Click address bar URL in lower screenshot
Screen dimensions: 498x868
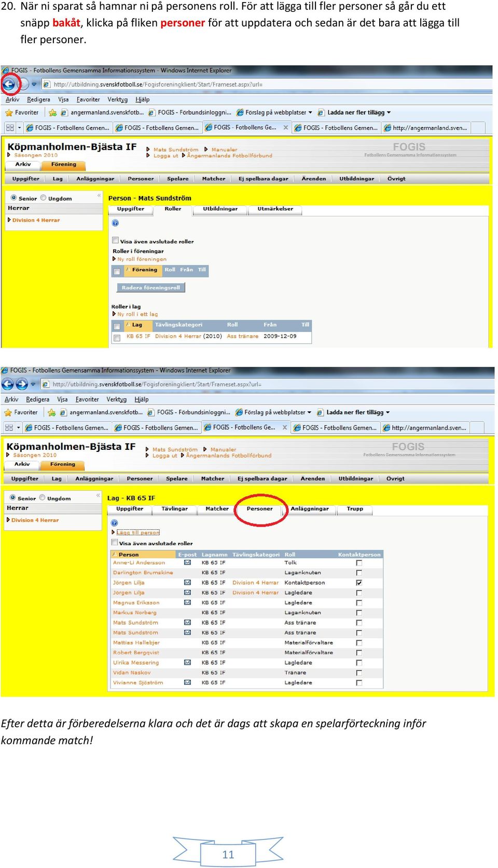tap(157, 384)
